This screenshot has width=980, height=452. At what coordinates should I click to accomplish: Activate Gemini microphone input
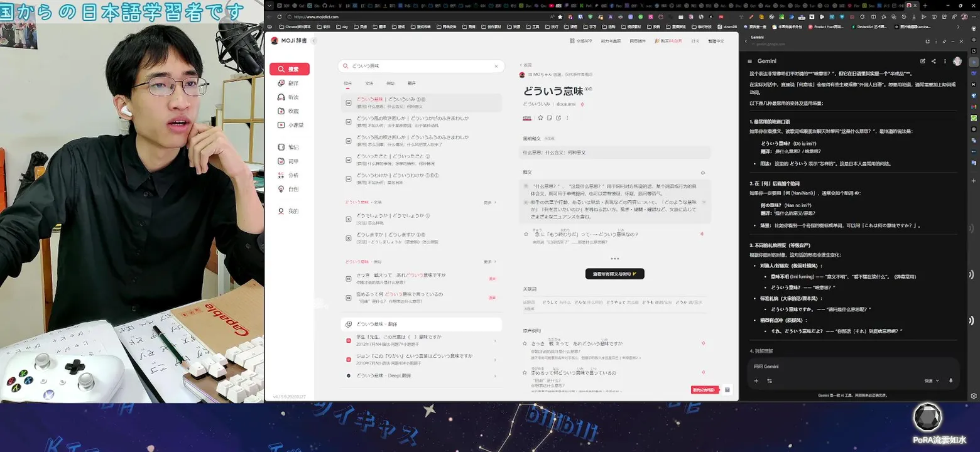click(950, 380)
